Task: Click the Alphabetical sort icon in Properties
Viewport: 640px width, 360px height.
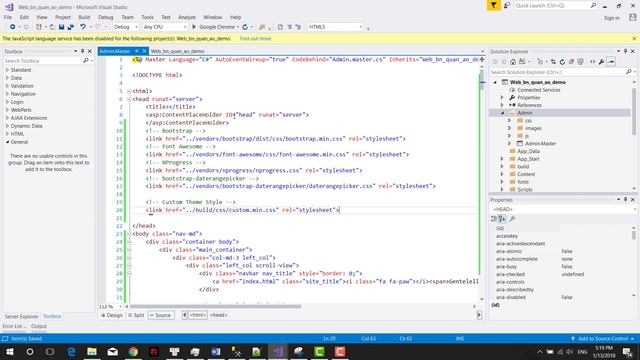Action: point(502,219)
